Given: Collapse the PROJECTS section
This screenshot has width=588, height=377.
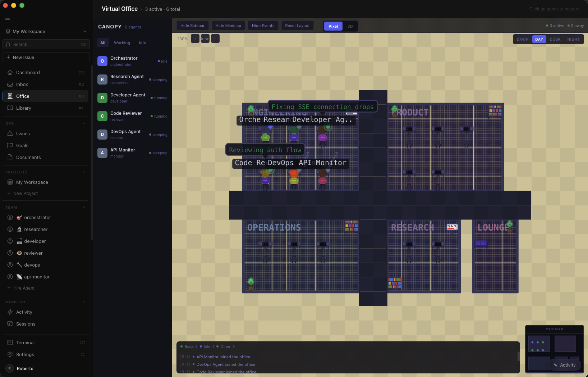Looking at the screenshot, I should coord(84,172).
